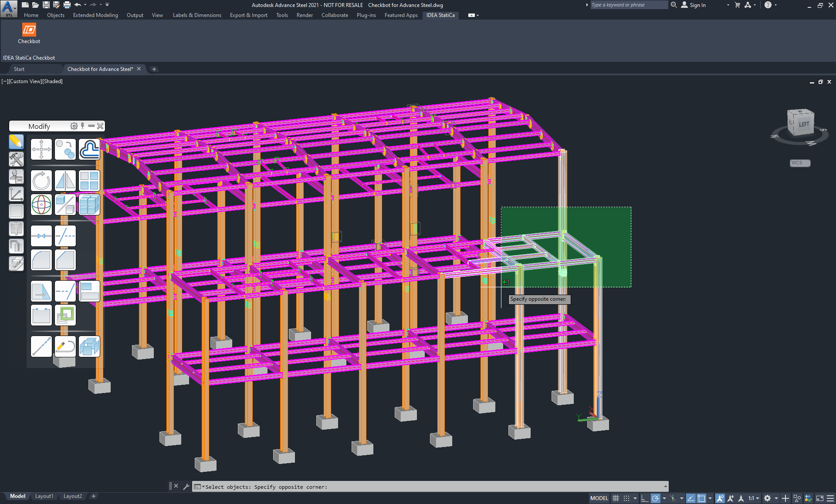
Task: Select the Mirror tool in Modify palette
Action: 65,181
